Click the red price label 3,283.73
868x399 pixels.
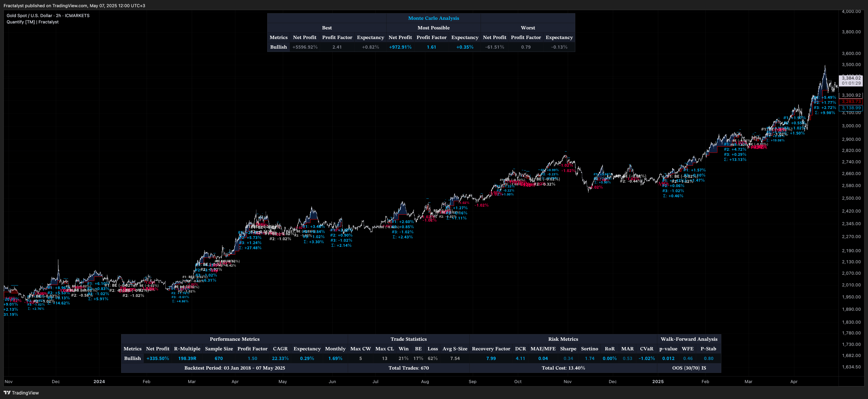click(x=851, y=101)
